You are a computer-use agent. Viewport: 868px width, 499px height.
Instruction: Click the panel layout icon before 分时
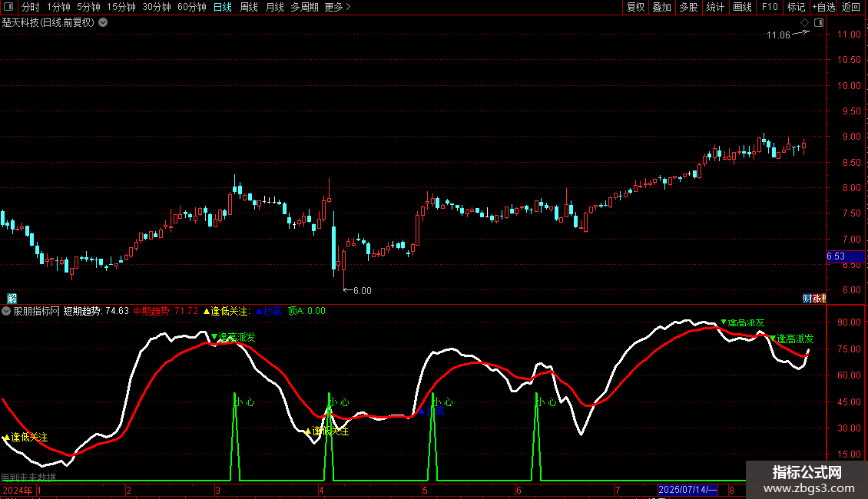(8, 7)
